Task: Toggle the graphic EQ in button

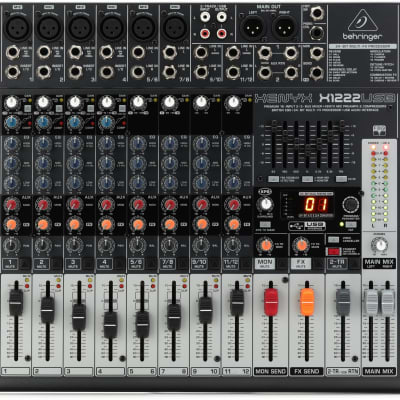Action: click(341, 179)
